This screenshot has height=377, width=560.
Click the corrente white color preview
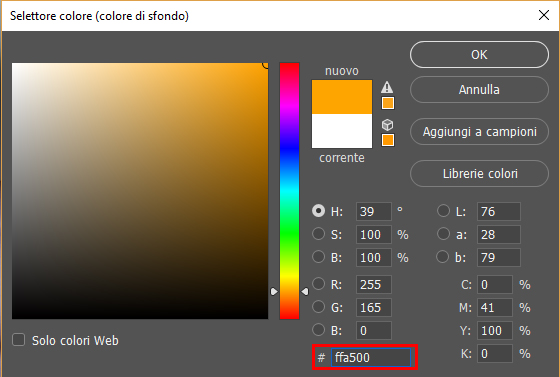342,131
